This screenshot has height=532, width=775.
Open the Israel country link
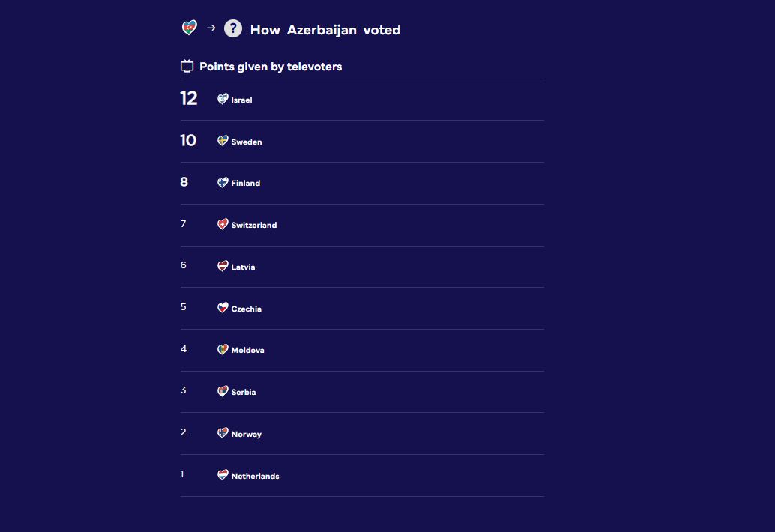[x=241, y=100]
